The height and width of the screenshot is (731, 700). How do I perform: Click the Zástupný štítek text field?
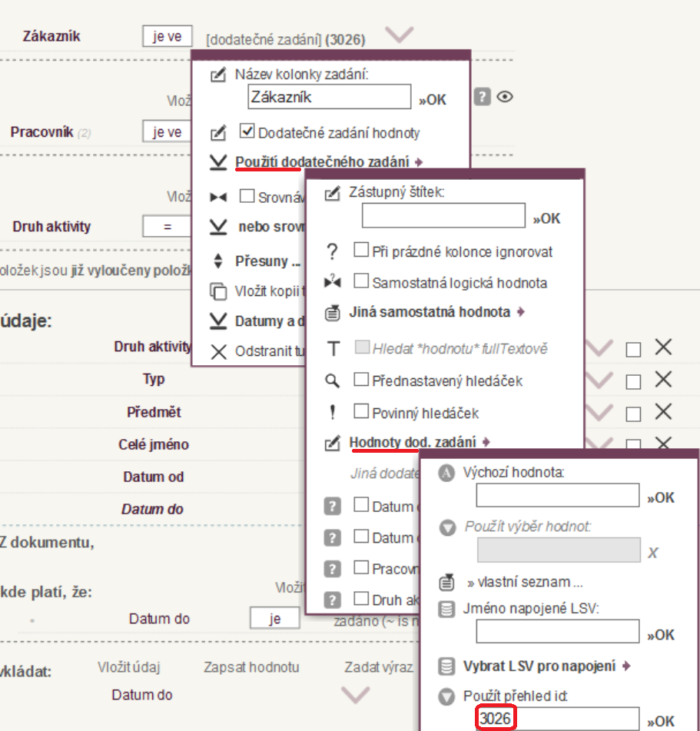443,215
